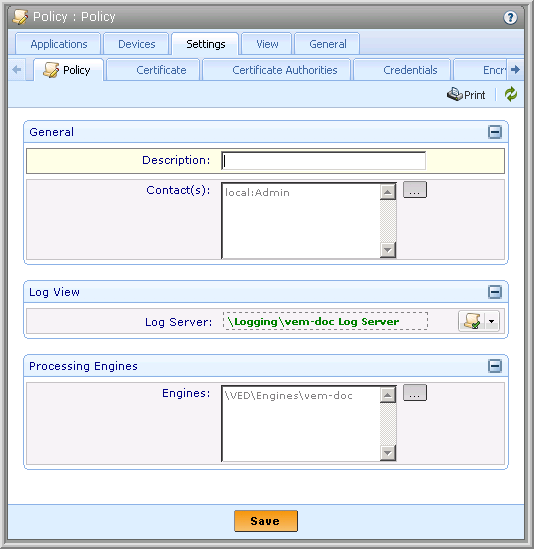This screenshot has height=549, width=534.
Task: Click the Policy sub-tab scroll icon
Action: coord(51,70)
